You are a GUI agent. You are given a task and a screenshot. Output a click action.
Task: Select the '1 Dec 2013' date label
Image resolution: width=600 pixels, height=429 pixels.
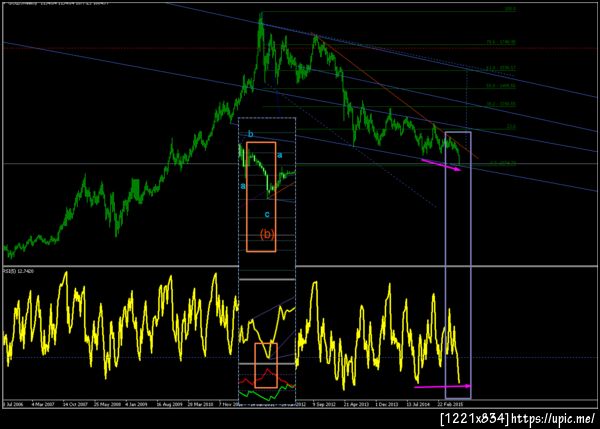386,404
